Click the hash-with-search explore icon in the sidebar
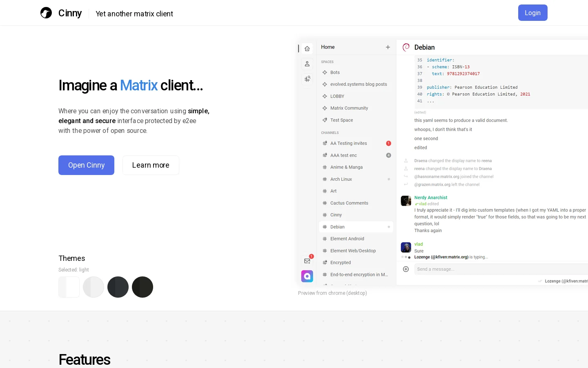Viewport: 588px width, 368px height. tap(307, 79)
